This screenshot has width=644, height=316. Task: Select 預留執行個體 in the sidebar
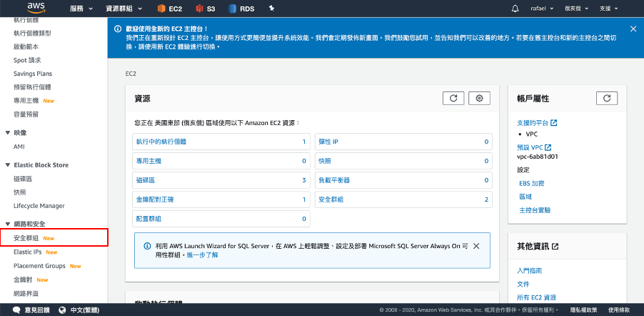(x=32, y=87)
